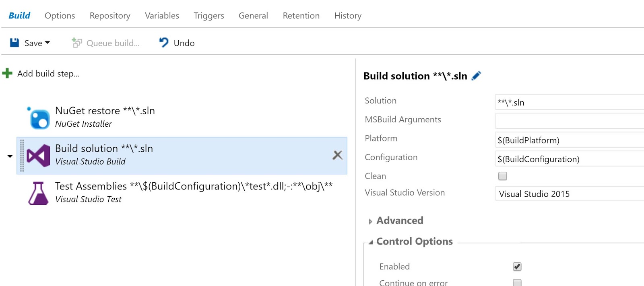The image size is (644, 286).
Task: Open Visual Studio Version dropdown
Action: (x=569, y=193)
